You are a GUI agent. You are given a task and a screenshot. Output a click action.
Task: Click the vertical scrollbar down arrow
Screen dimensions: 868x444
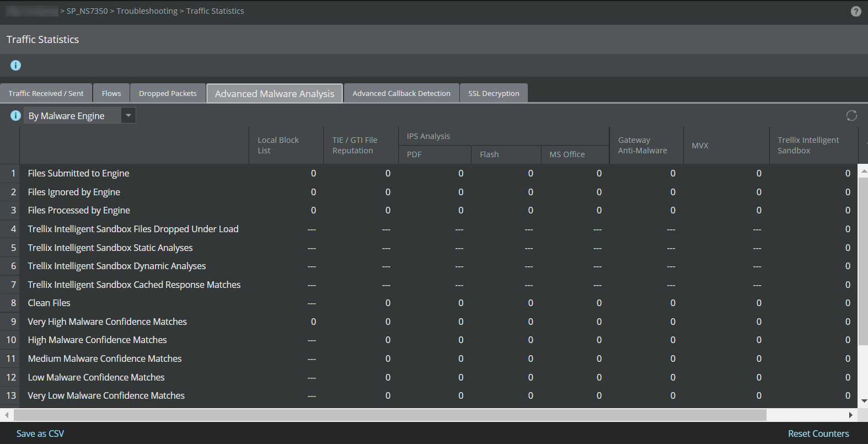click(x=864, y=401)
